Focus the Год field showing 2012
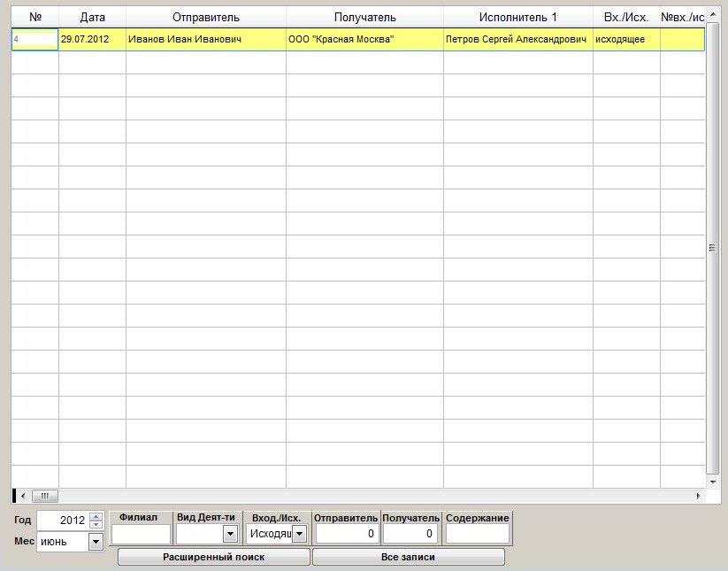Image resolution: width=728 pixels, height=571 pixels. (x=63, y=520)
